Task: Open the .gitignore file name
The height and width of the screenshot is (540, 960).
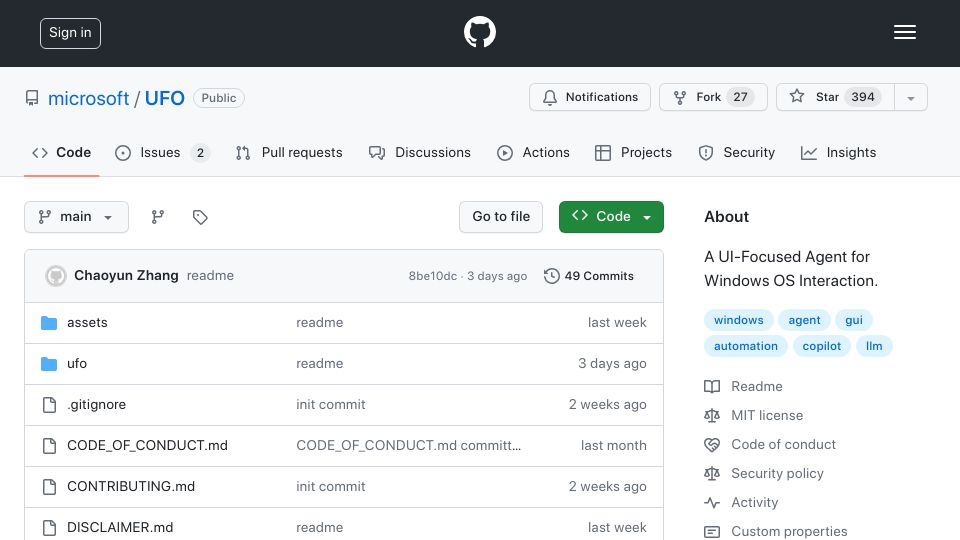Action: tap(96, 405)
